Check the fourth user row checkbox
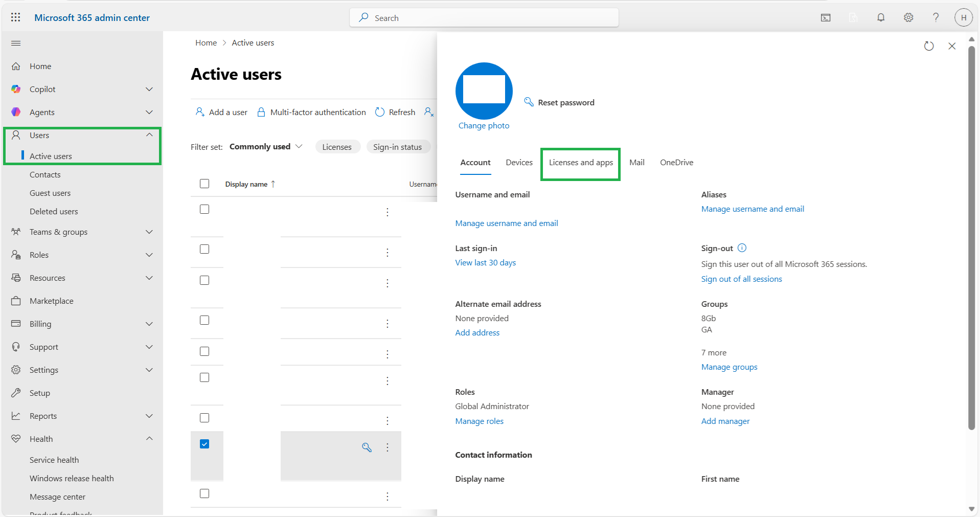 click(204, 320)
